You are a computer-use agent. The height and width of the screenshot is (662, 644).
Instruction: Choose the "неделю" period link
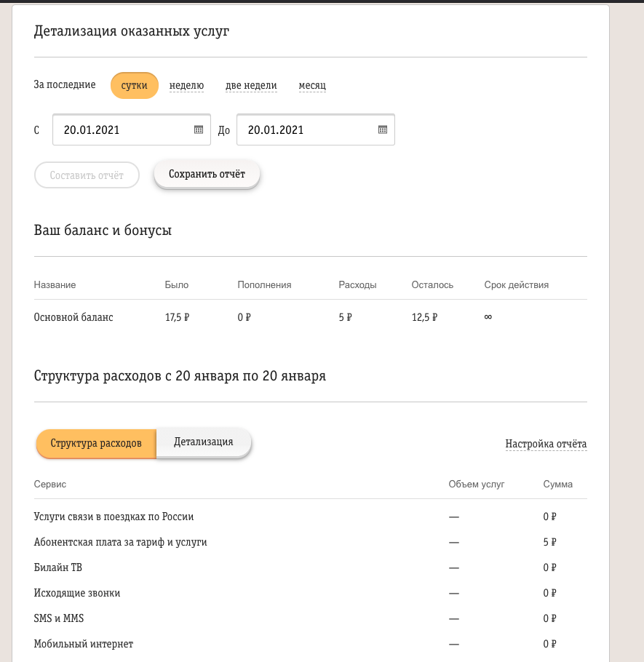coord(187,85)
